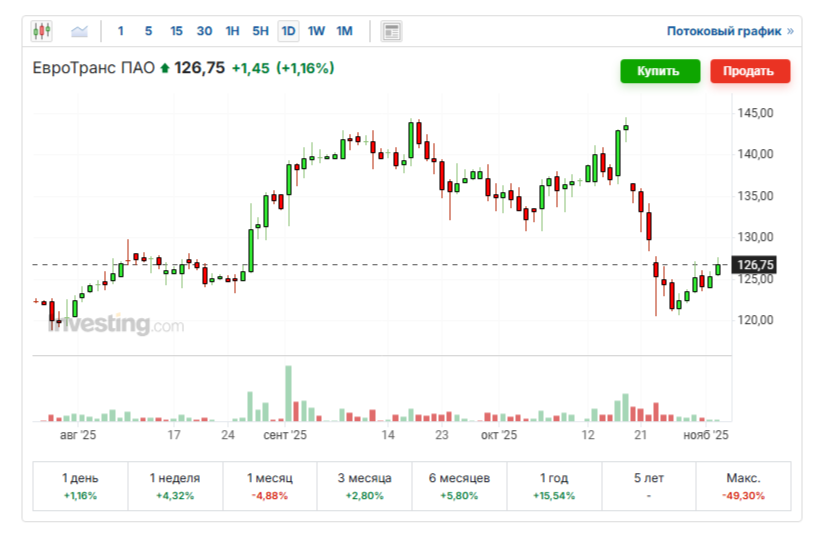Set the 1 minute interval

121,31
